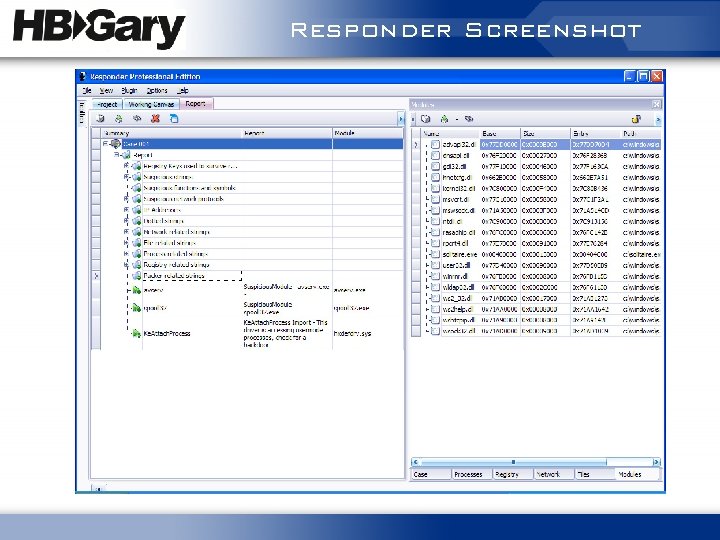Sort modules by the Base column header

coord(500,134)
